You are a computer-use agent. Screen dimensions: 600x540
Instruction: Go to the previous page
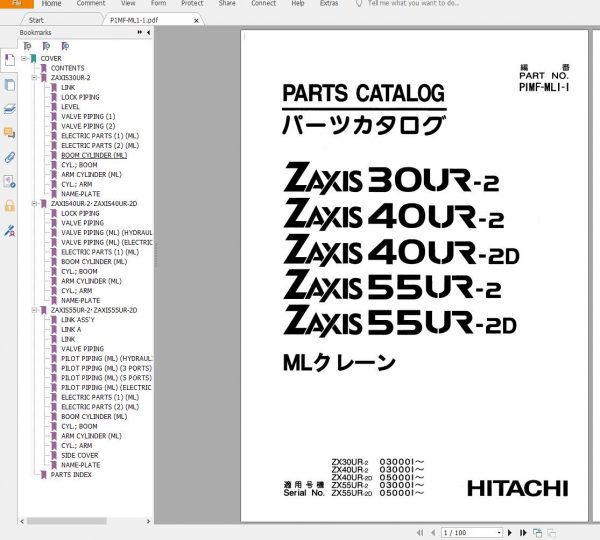click(x=433, y=533)
